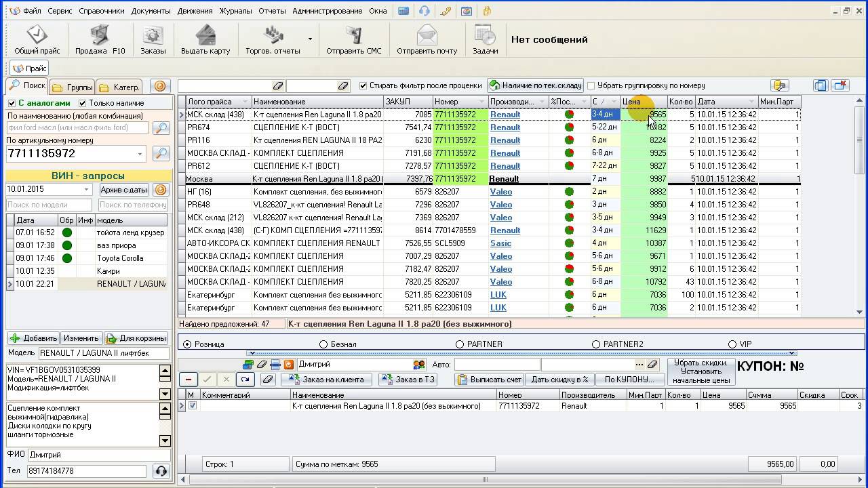Uncheck Стирать фильтр после проценки
The image size is (868, 488).
pos(363,85)
